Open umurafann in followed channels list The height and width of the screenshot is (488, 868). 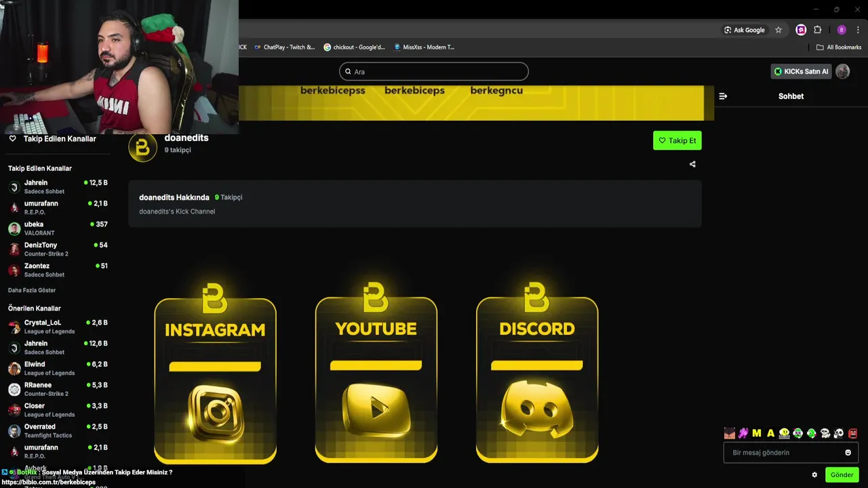click(58, 207)
